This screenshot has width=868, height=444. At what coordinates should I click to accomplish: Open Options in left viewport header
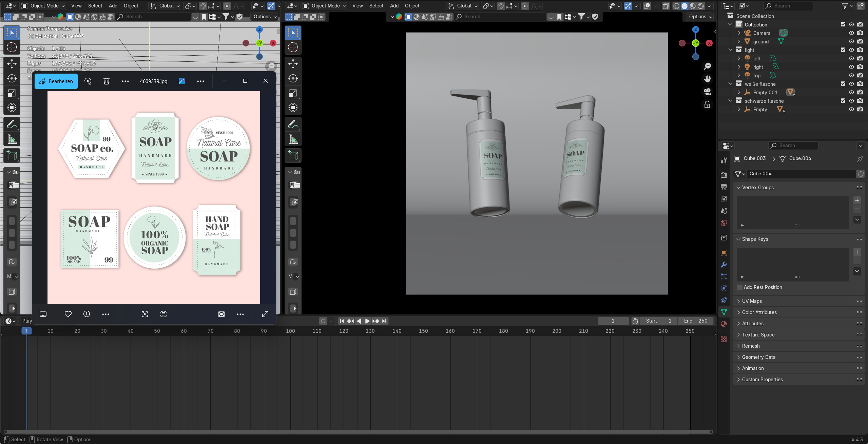pyautogui.click(x=265, y=17)
